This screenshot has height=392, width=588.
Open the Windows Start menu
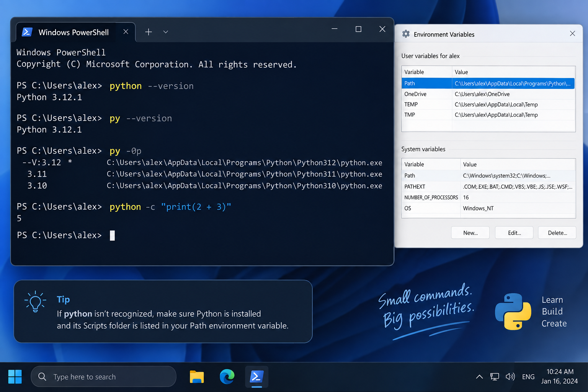[x=15, y=377]
